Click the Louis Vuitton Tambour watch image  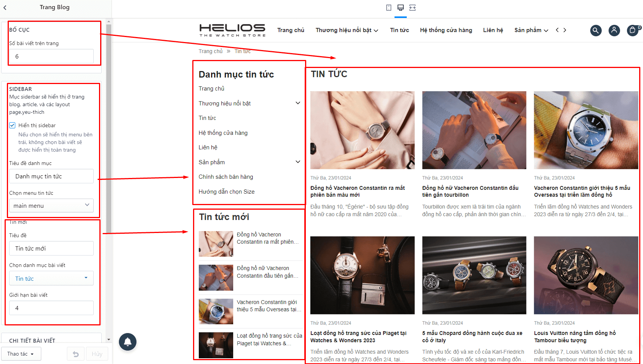click(586, 275)
